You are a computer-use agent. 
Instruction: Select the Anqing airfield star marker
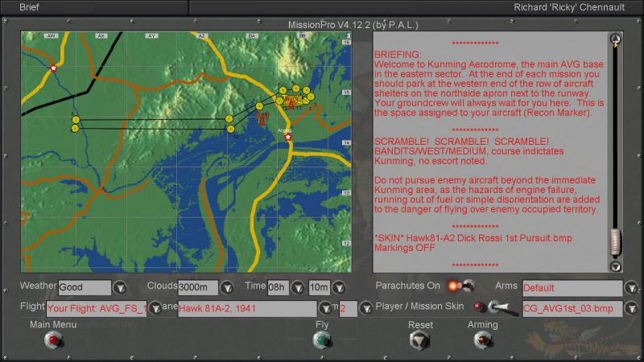288,137
